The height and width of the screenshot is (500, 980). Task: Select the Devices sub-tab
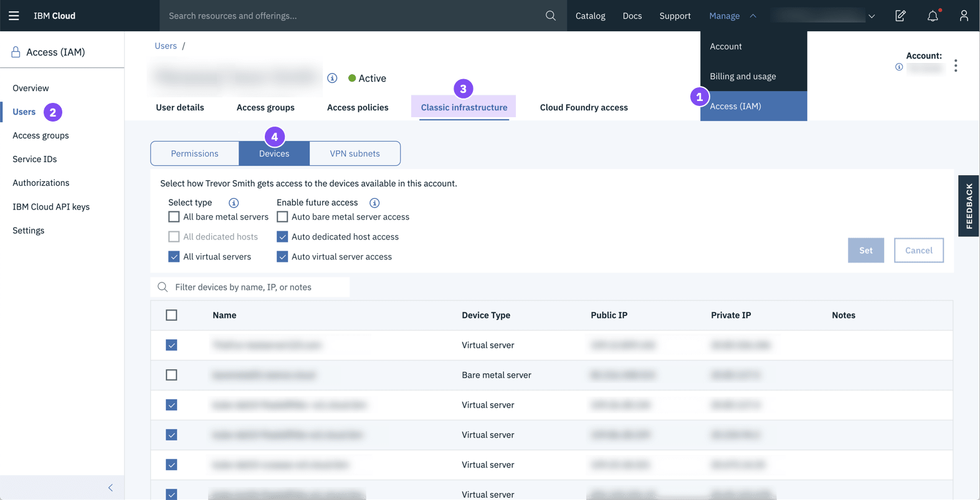click(x=274, y=153)
